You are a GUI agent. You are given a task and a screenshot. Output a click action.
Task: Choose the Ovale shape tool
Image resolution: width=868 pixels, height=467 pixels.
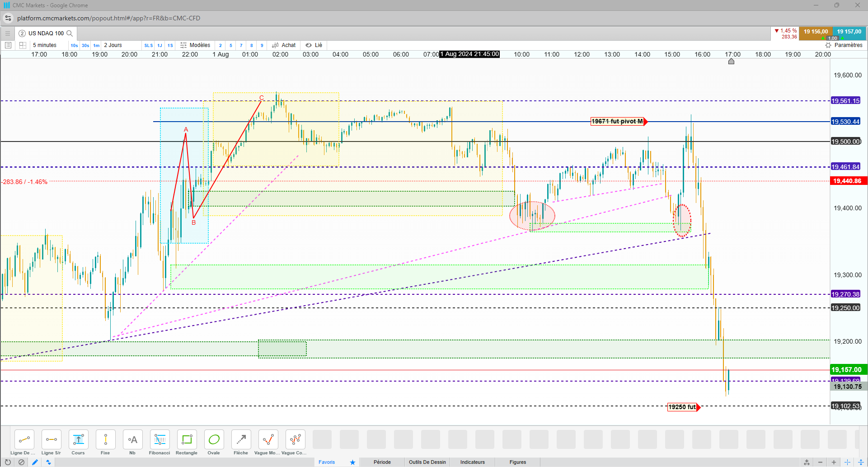click(x=214, y=443)
